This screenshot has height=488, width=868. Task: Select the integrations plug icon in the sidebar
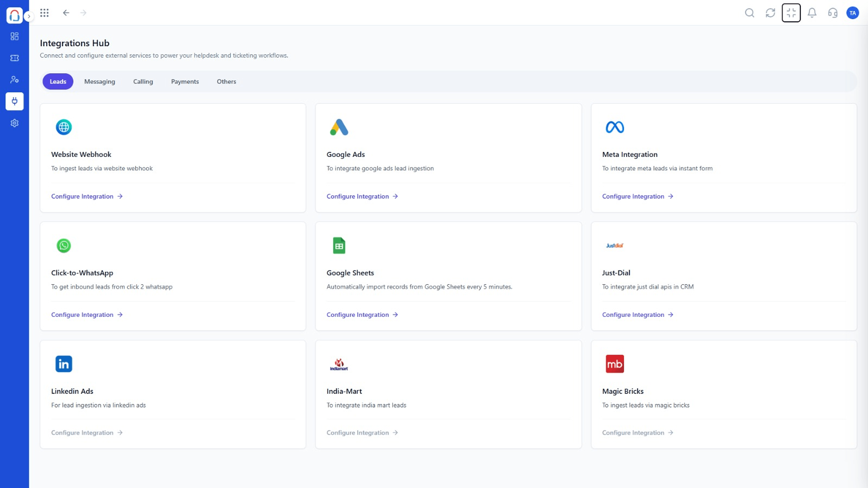point(14,101)
